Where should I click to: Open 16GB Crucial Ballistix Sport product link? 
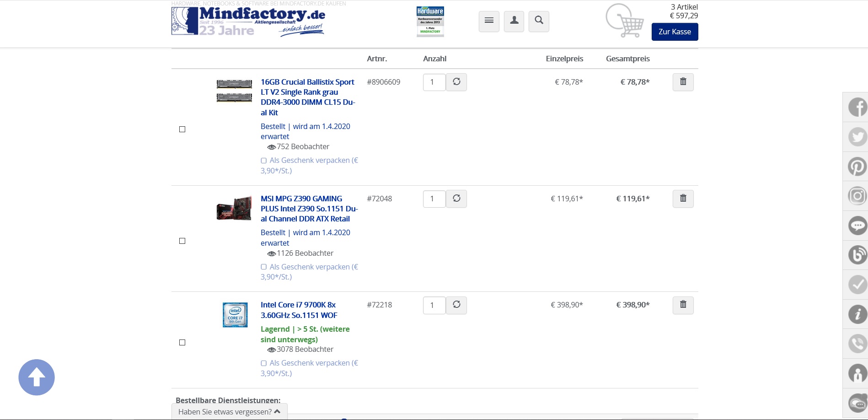click(x=308, y=97)
